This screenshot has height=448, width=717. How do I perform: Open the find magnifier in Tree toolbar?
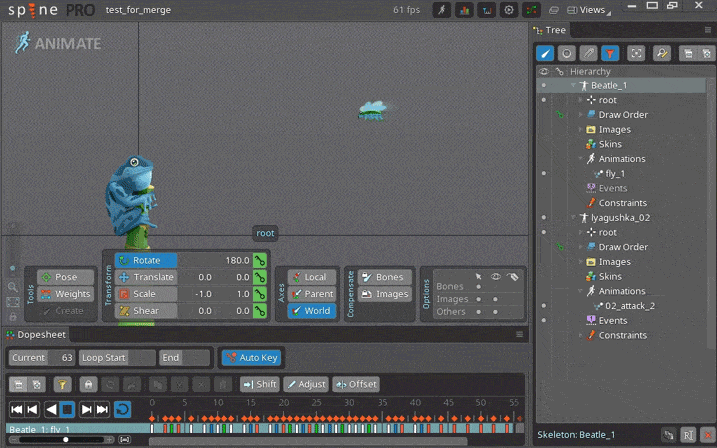[x=662, y=53]
